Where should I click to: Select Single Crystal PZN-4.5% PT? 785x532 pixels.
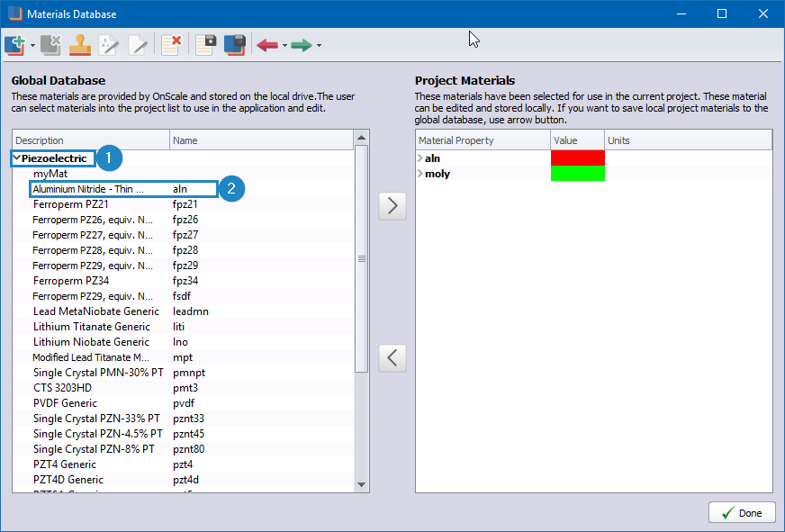[184, 434]
